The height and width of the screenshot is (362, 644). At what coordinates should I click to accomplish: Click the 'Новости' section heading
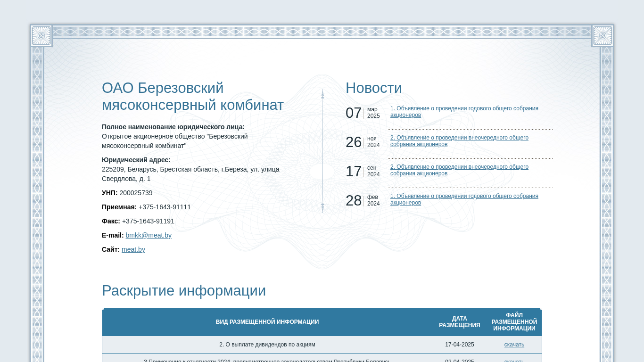(x=373, y=88)
